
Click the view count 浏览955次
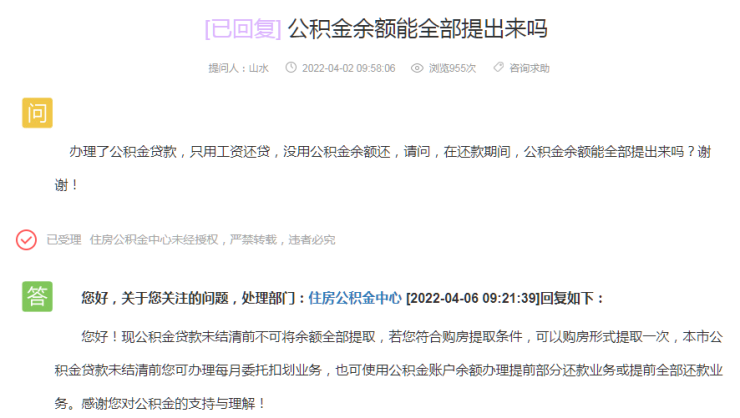(452, 68)
